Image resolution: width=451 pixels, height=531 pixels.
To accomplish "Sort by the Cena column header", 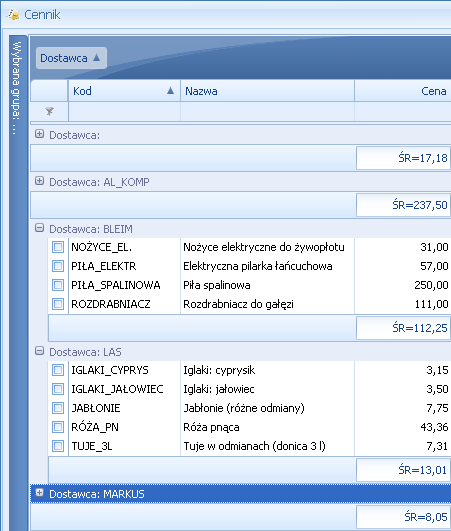I will pos(403,91).
